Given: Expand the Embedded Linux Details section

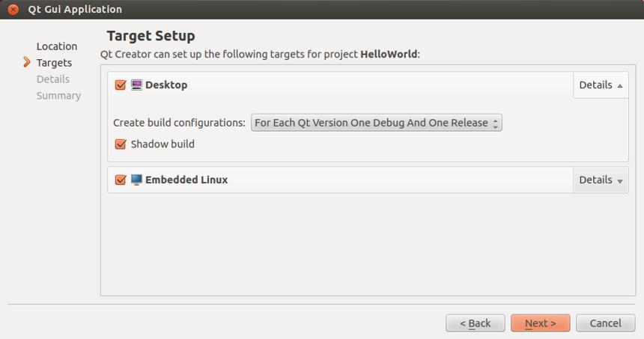Looking at the screenshot, I should [x=601, y=180].
